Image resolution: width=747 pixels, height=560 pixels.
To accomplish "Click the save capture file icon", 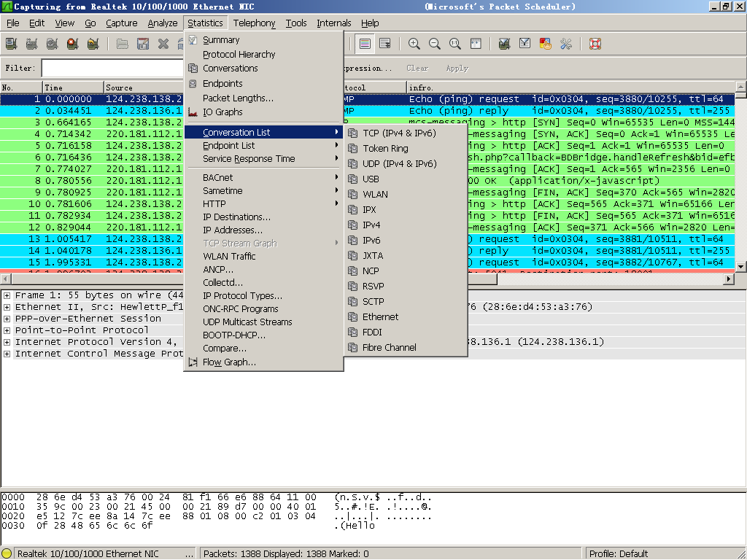I will 143,44.
